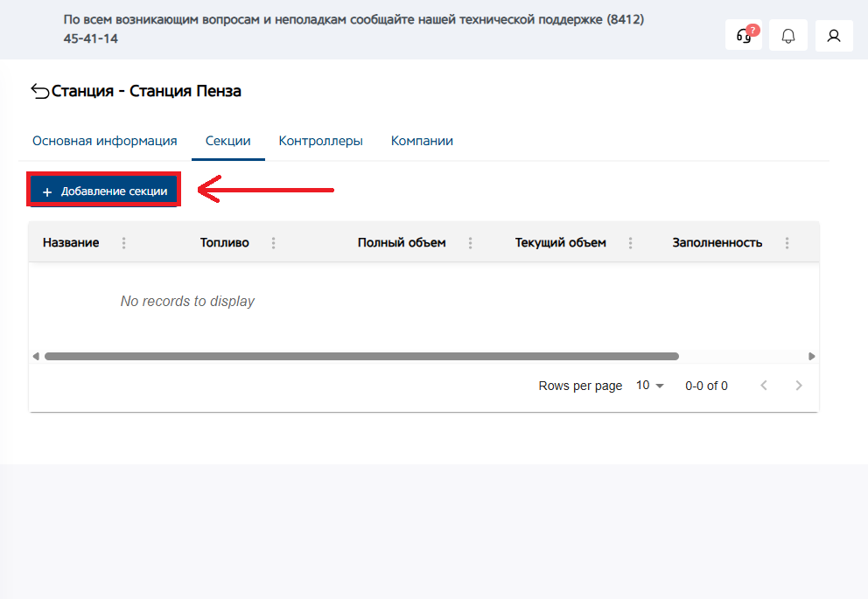The width and height of the screenshot is (868, 599).
Task: Go to the previous table page arrow
Action: [764, 386]
